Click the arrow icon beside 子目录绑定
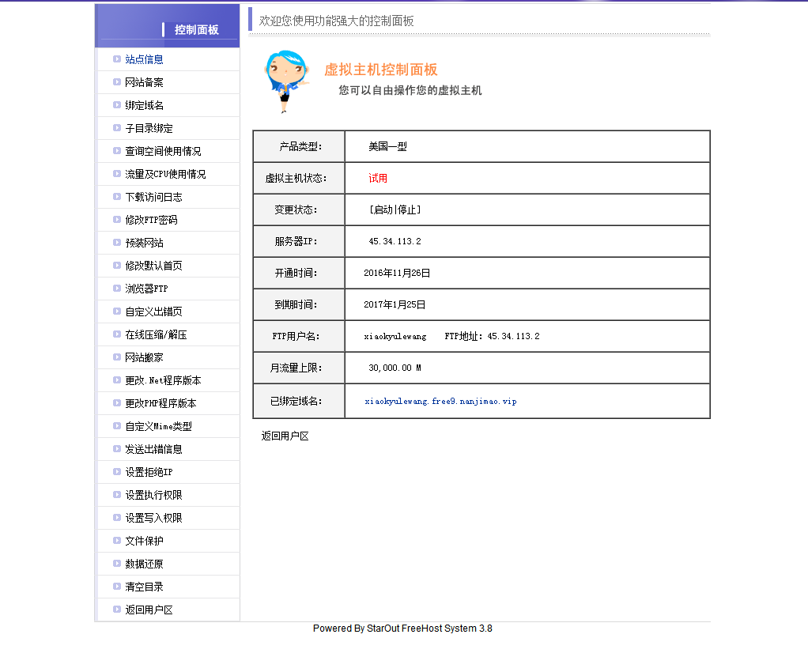The height and width of the screenshot is (672, 808). pos(117,128)
